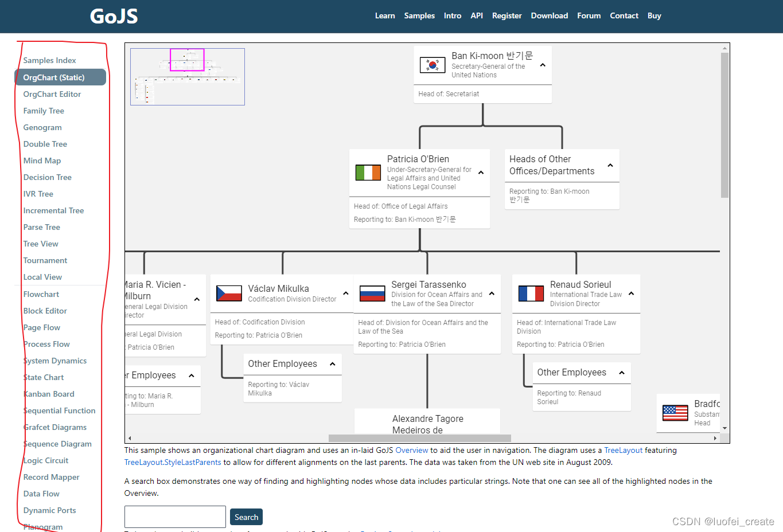The image size is (783, 532).
Task: Click the pink viewport box in overview minimap
Action: pyautogui.click(x=187, y=60)
